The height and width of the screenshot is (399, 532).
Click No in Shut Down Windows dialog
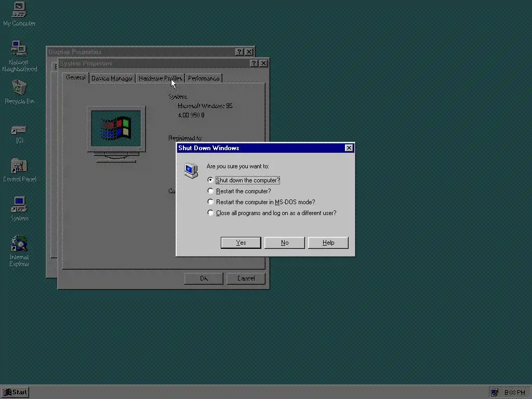pos(285,243)
